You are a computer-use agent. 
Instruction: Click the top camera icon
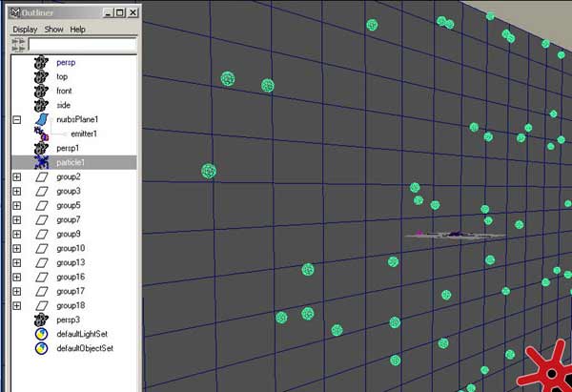point(41,76)
